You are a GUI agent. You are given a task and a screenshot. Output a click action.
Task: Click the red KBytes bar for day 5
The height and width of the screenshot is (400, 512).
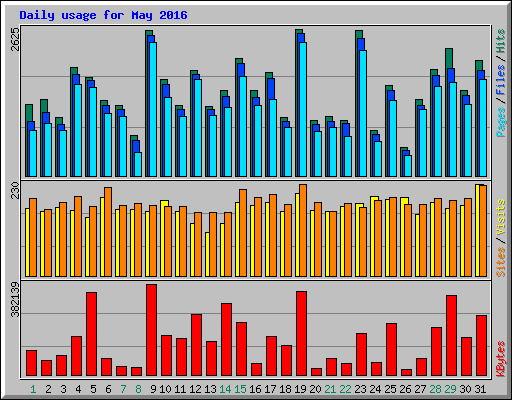[92, 334]
